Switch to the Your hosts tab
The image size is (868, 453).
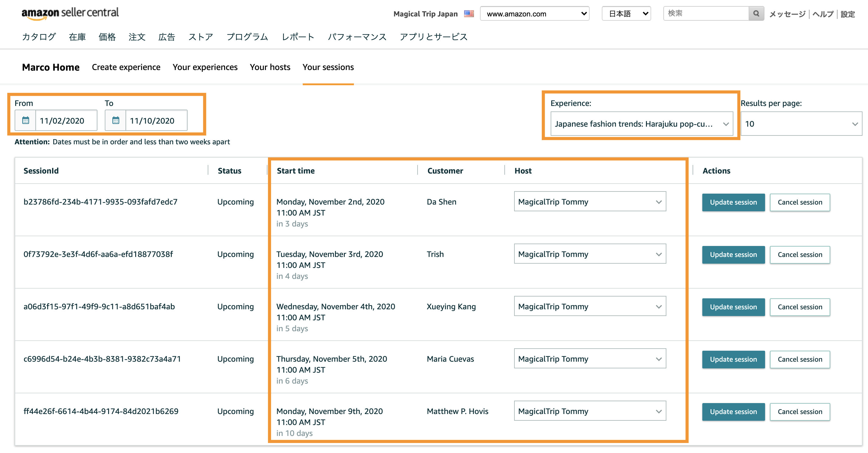270,67
